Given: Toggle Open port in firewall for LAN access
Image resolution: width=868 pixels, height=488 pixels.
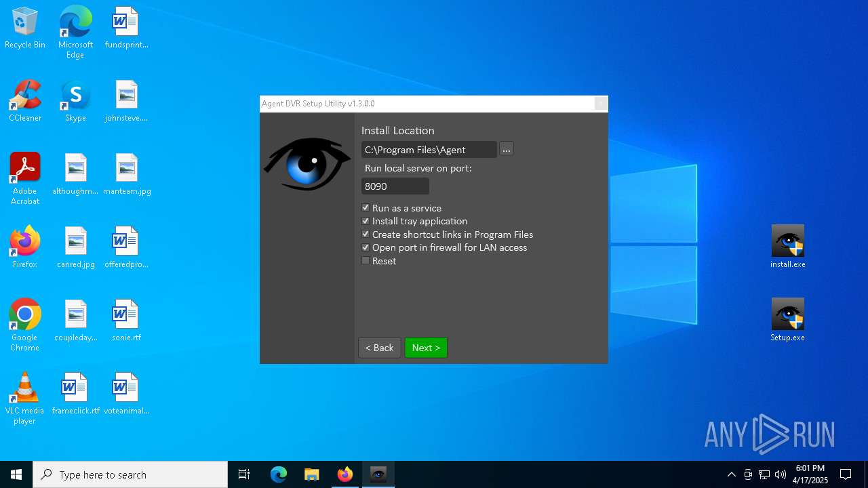Looking at the screenshot, I should [366, 247].
